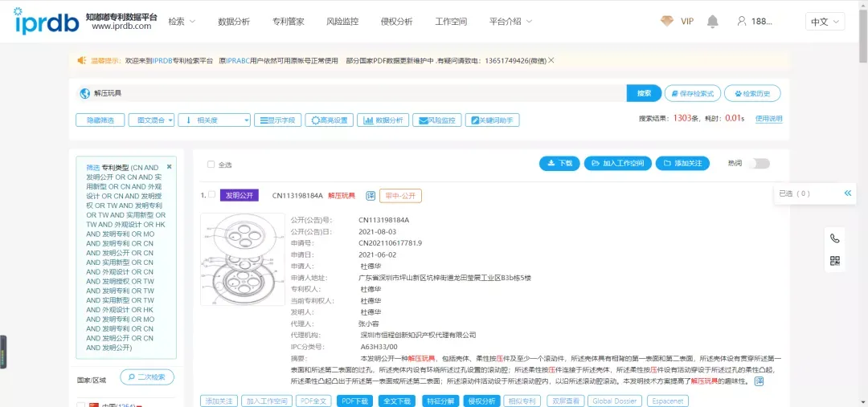
Task: Expand the 检索 menu
Action: [x=182, y=22]
